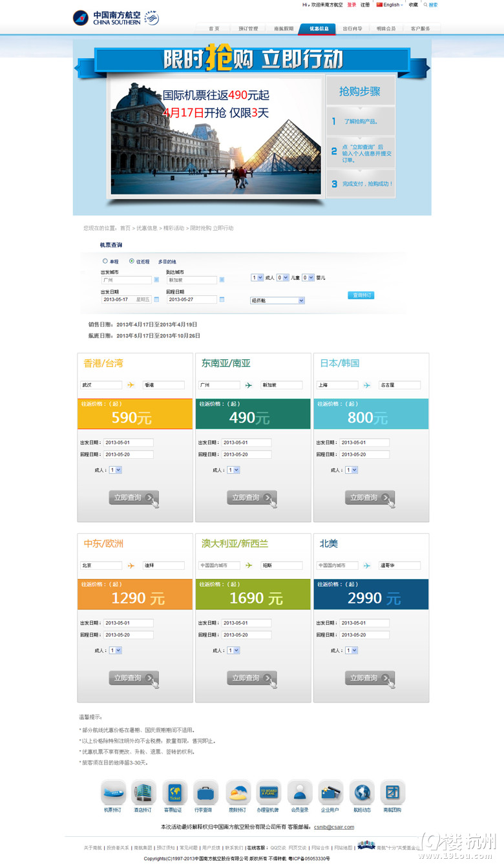Click the 到达城市 field showing 新加坡
This screenshot has width=504, height=864.
point(191,280)
